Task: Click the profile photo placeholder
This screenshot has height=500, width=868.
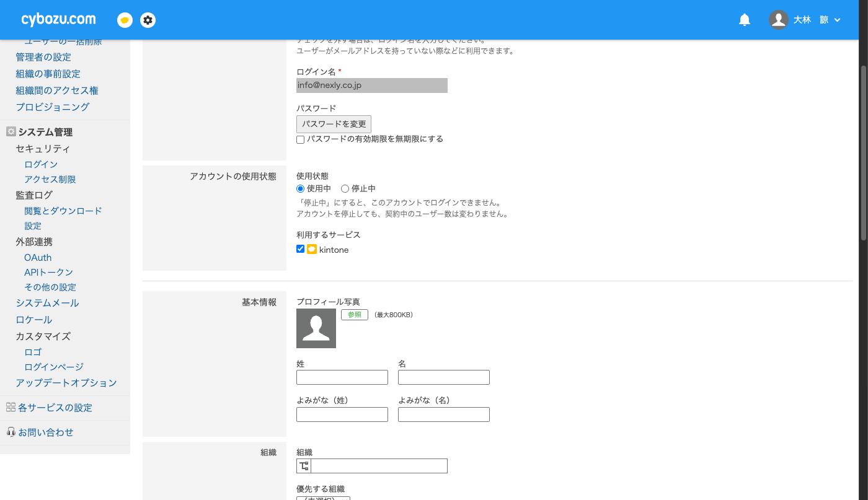Action: tap(316, 328)
